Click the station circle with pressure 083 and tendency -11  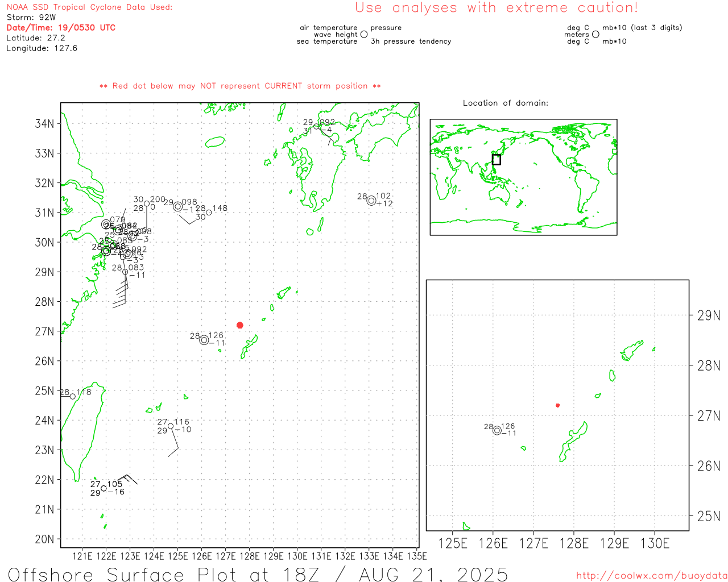pyautogui.click(x=125, y=272)
